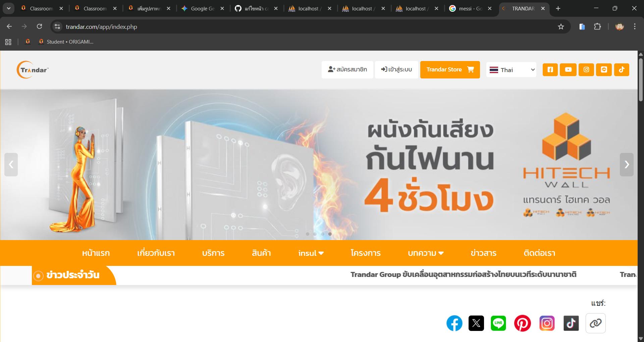644x342 pixels.
Task: Open the LINE icon in header
Action: 604,70
